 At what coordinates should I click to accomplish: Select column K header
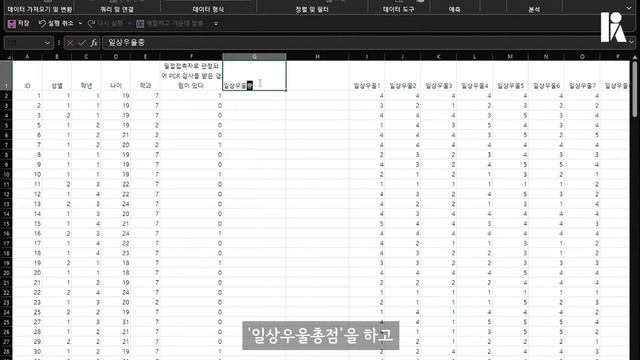pos(438,56)
